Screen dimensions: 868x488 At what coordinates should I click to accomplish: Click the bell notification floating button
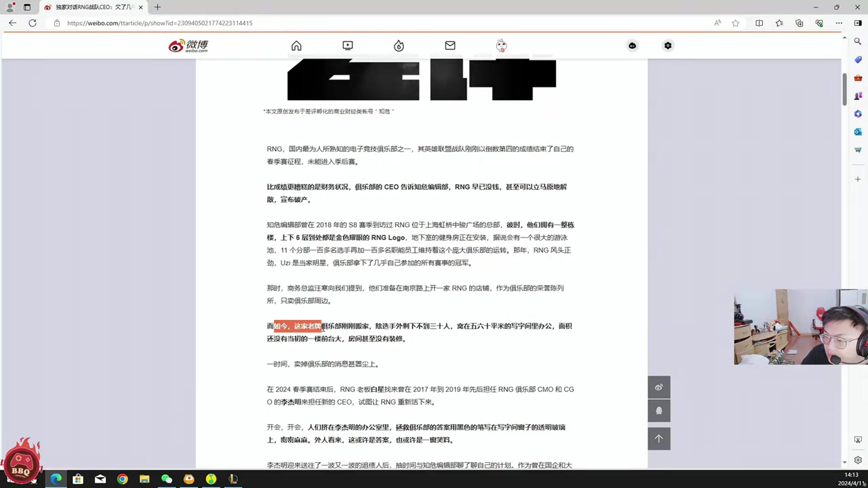659,411
